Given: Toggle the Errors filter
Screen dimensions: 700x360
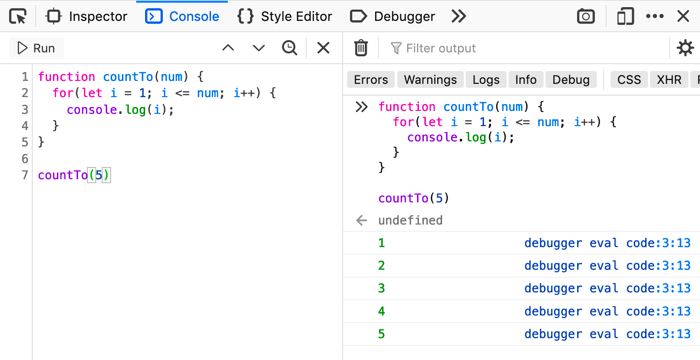Looking at the screenshot, I should [371, 80].
